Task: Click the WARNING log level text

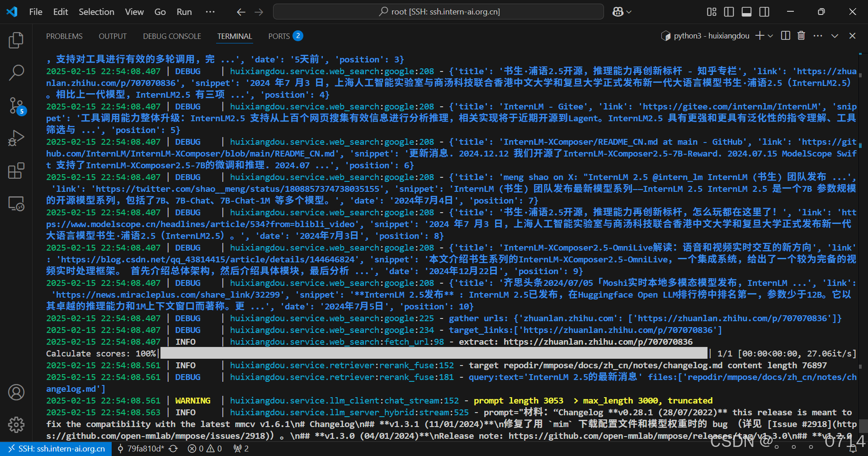Action: [x=193, y=401]
